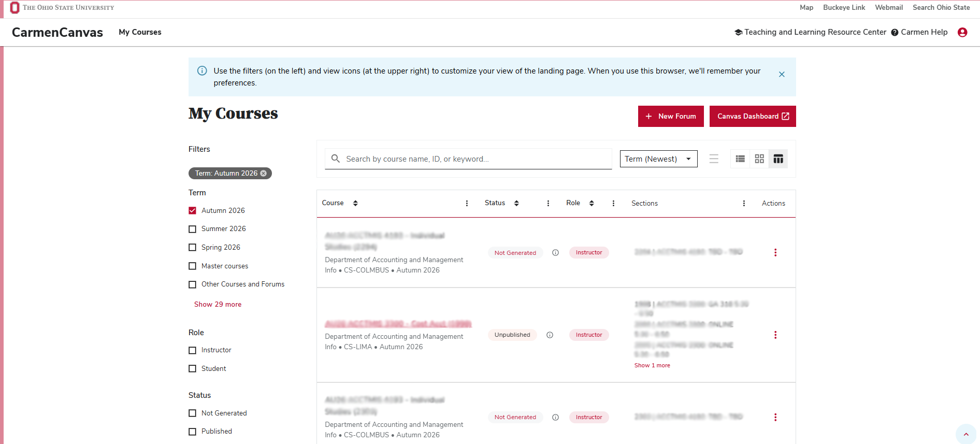Click the Ohio State University block O logo
The image size is (980, 444).
click(15, 7)
